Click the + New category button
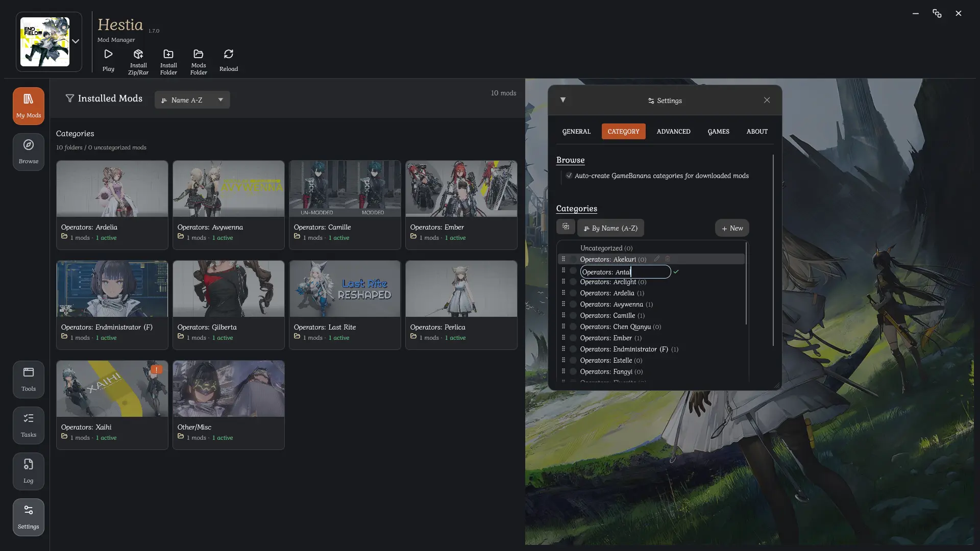 732,228
